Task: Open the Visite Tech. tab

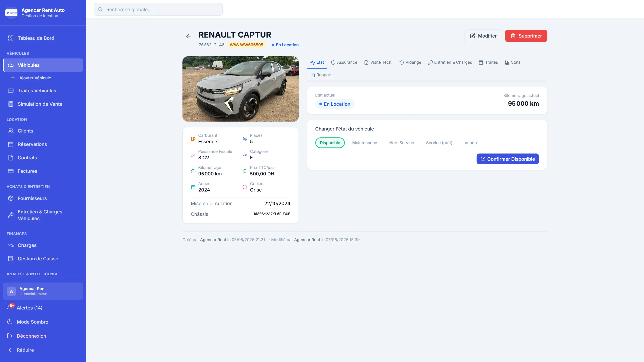Action: [378, 62]
